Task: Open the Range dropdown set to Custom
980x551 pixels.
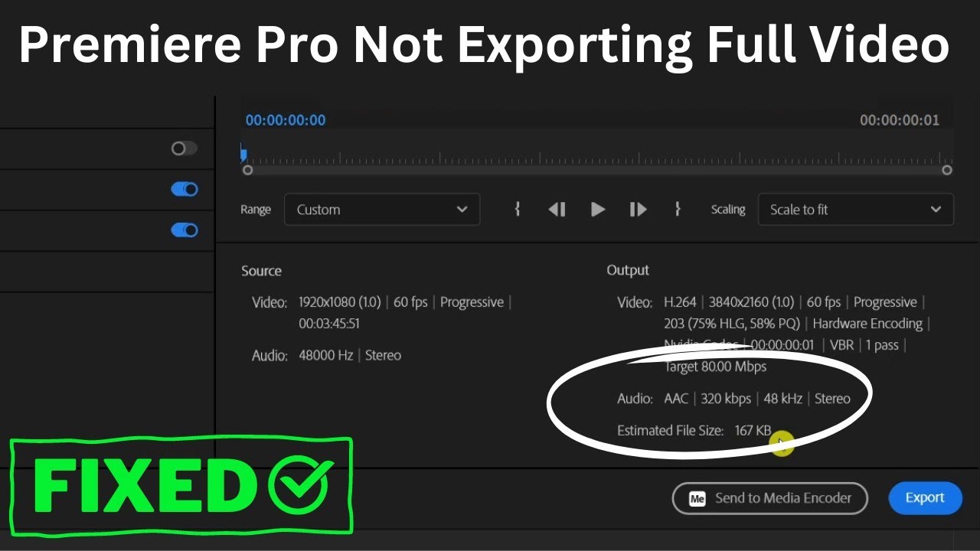Action: 382,210
